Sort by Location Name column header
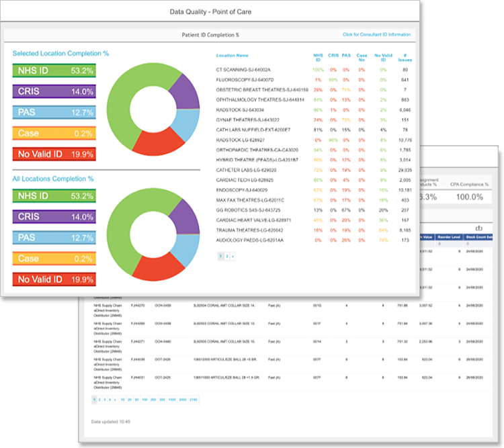The image size is (504, 448). (232, 56)
